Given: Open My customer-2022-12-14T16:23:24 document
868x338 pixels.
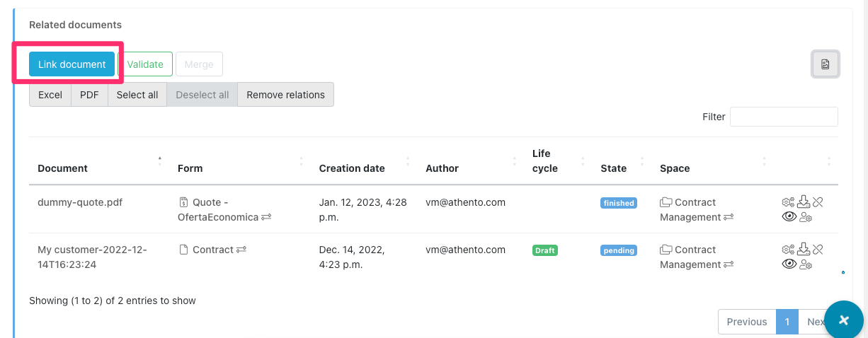Looking at the screenshot, I should (x=92, y=257).
